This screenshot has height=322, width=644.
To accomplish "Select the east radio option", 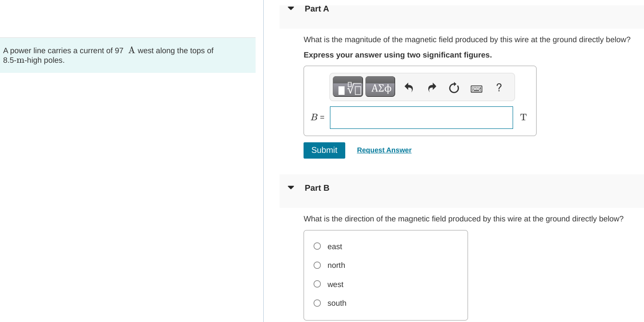I will pyautogui.click(x=317, y=246).
